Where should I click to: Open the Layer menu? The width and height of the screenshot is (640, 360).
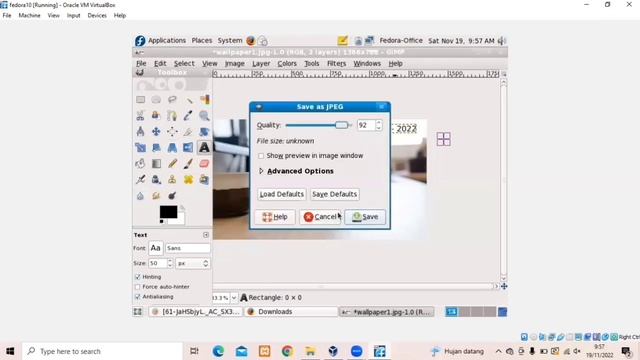coord(261,64)
